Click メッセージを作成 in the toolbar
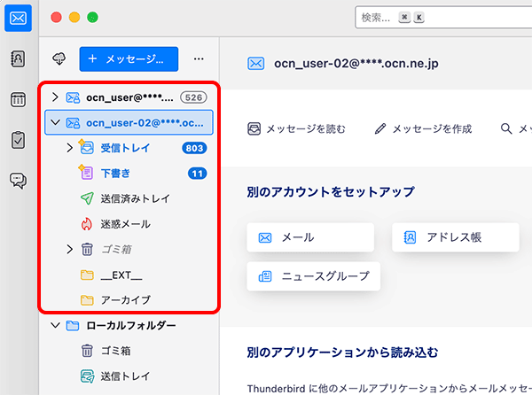Screen dimensions: 532x395 (423, 128)
